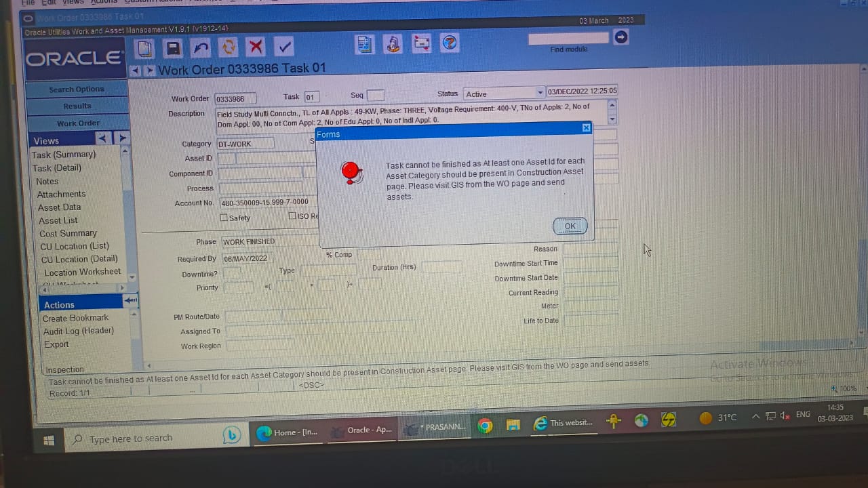Click the volume muted tray icon
The image size is (868, 488).
pyautogui.click(x=785, y=415)
